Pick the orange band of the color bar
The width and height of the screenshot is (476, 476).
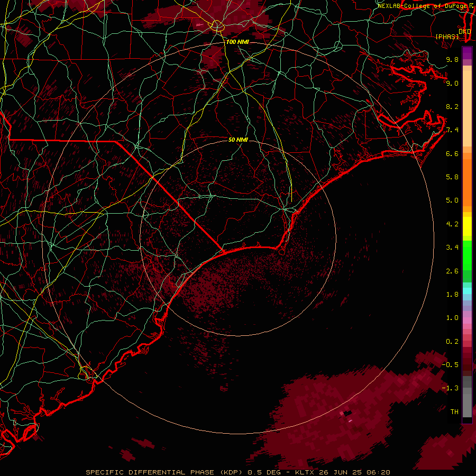[467, 182]
